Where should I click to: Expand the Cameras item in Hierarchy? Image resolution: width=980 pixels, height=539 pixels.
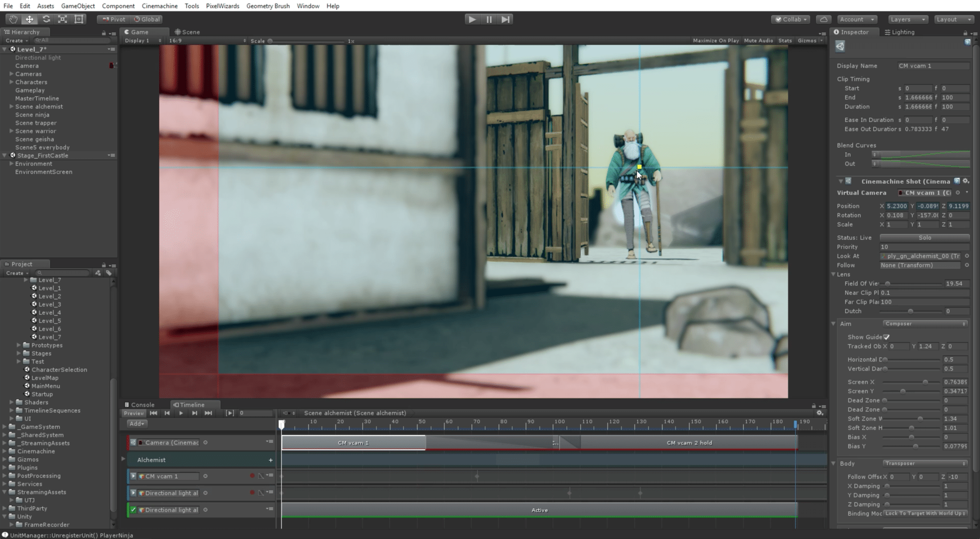[x=11, y=74]
